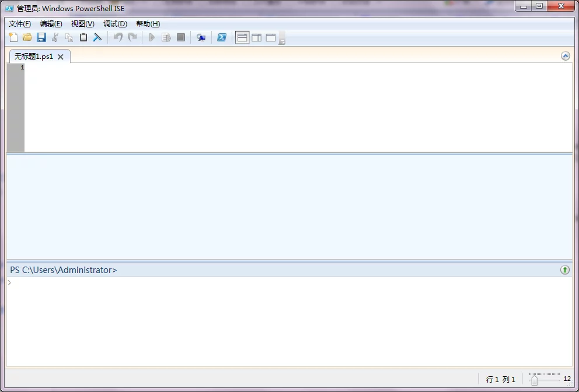The height and width of the screenshot is (392, 579).
Task: Stop execution with the Stop square icon
Action: 180,37
